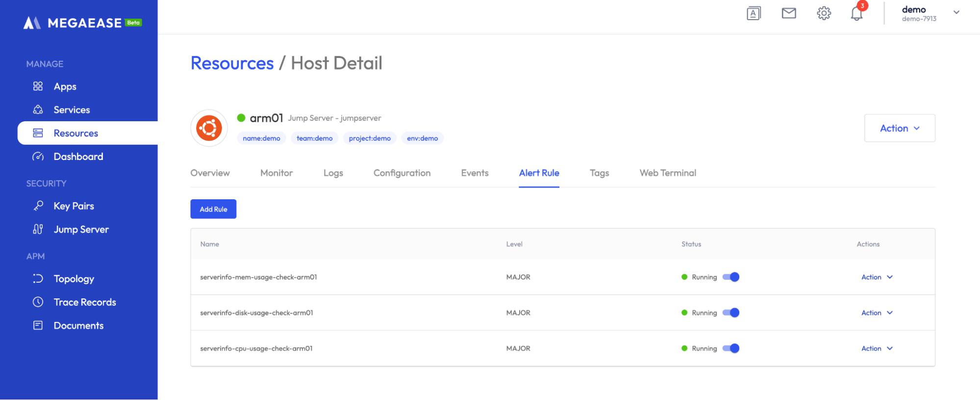The image size is (980, 400).
Task: Click the mail envelope icon
Action: [x=789, y=13]
